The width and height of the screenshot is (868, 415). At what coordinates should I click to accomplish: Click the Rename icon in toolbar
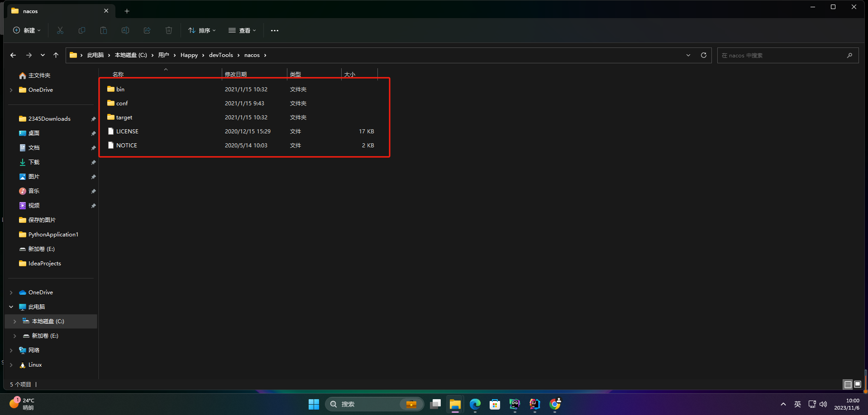click(125, 30)
